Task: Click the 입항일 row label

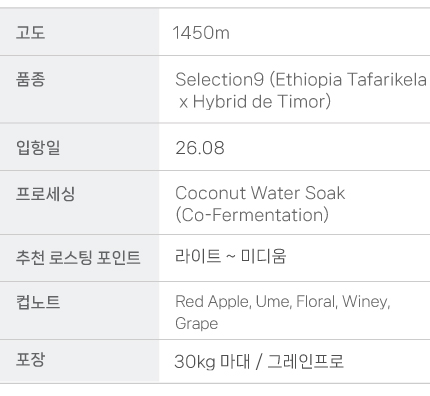Action: point(38,147)
